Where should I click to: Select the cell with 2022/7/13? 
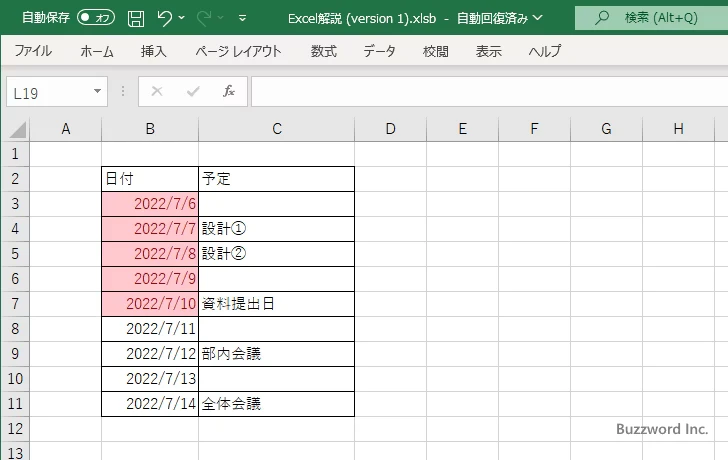click(150, 379)
